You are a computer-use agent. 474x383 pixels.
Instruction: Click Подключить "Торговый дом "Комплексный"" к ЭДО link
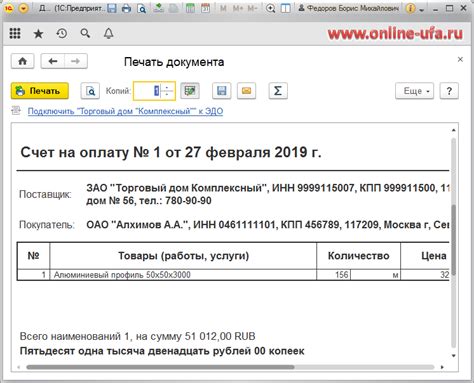click(125, 111)
